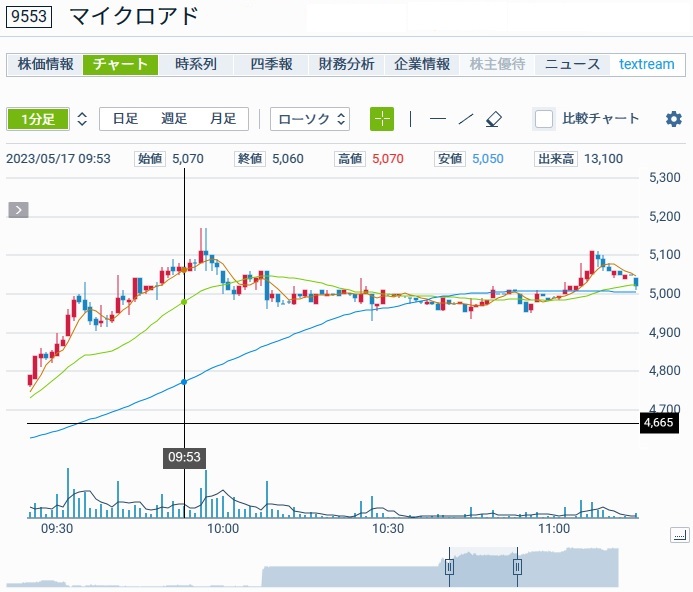Activate the crosshair cursor tool
The image size is (693, 592).
pos(382,119)
